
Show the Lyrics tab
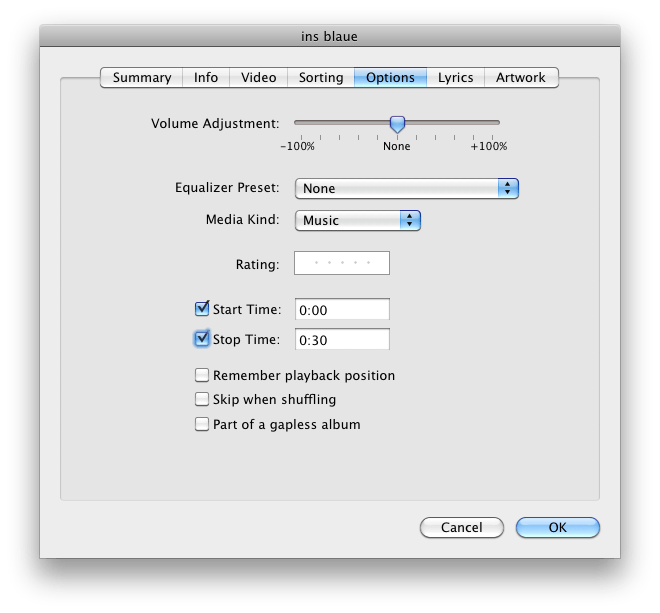click(x=455, y=77)
